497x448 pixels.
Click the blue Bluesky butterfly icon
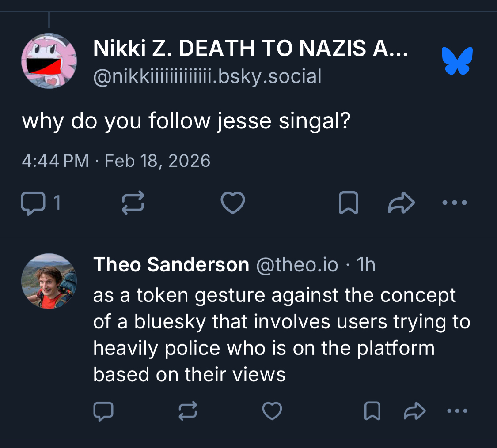pos(458,60)
